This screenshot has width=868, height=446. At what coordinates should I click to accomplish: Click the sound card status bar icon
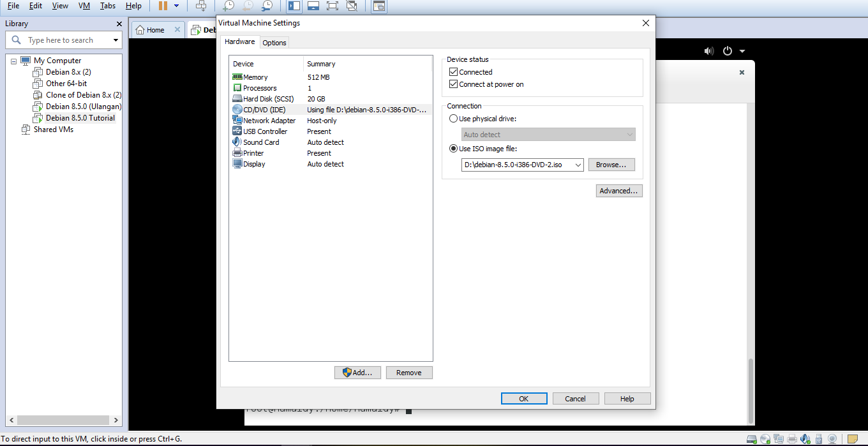coord(805,439)
